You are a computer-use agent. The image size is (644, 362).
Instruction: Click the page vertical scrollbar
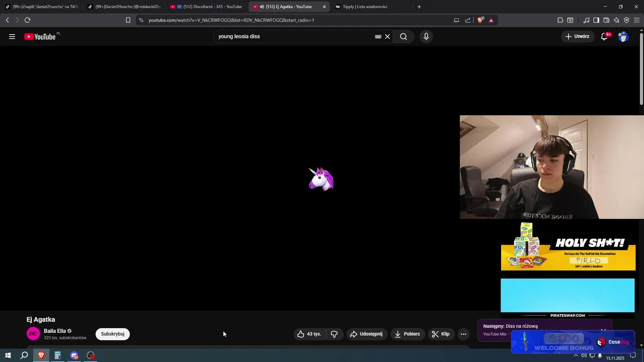pos(641,68)
